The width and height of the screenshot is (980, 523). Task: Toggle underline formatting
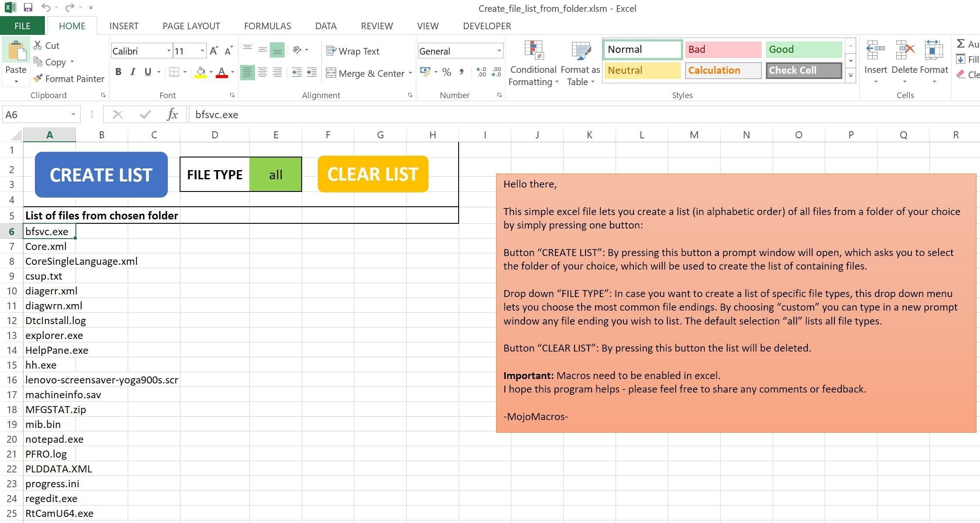point(147,72)
